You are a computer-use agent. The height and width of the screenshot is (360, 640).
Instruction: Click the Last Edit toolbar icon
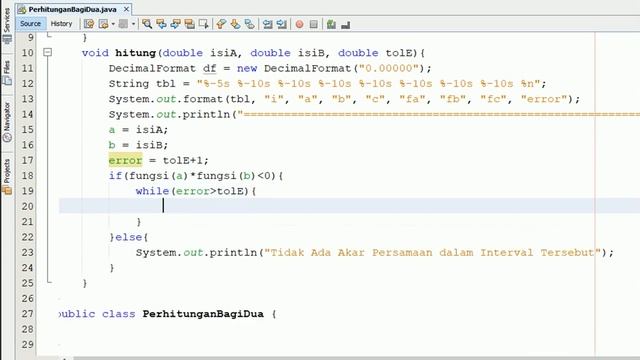click(89, 24)
